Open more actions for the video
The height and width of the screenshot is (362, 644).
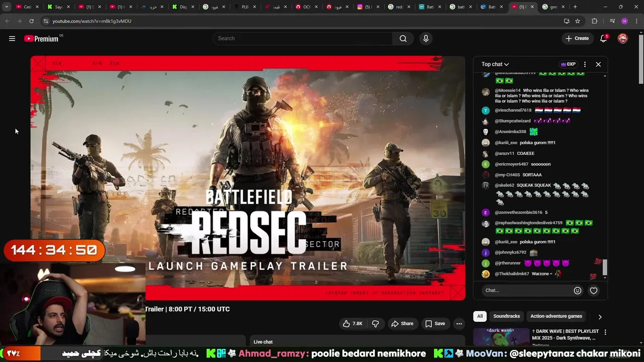pyautogui.click(x=459, y=324)
